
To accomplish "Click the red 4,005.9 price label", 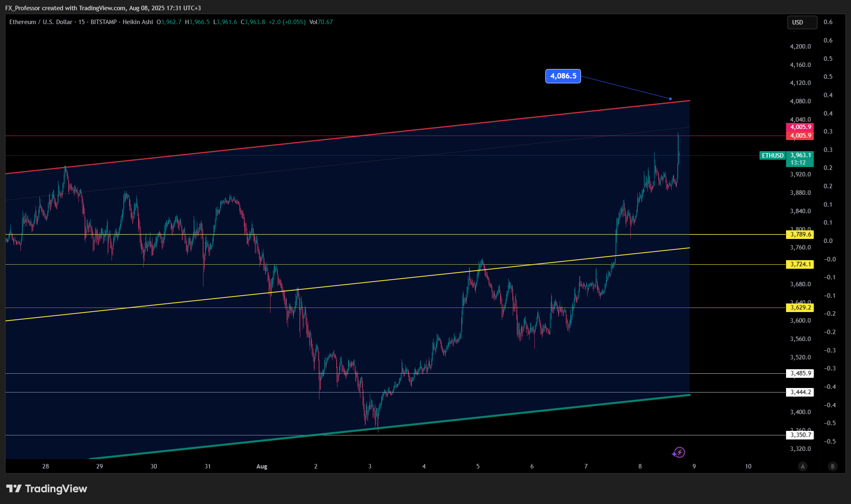I will coord(800,136).
